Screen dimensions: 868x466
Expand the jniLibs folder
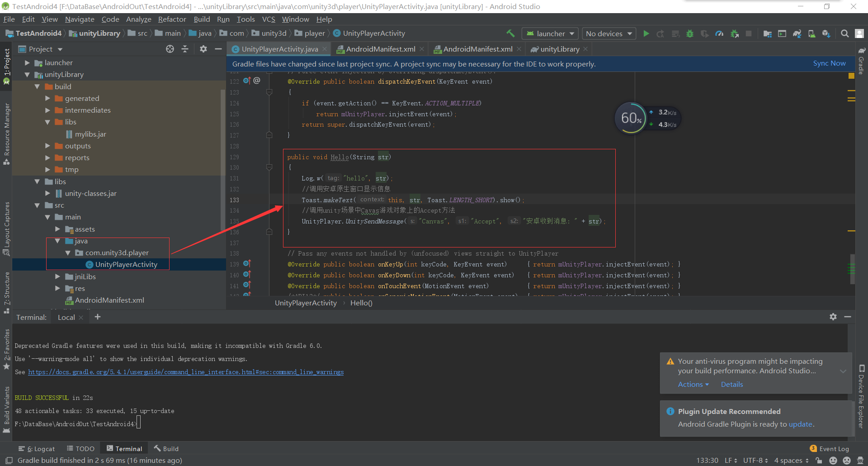click(57, 276)
